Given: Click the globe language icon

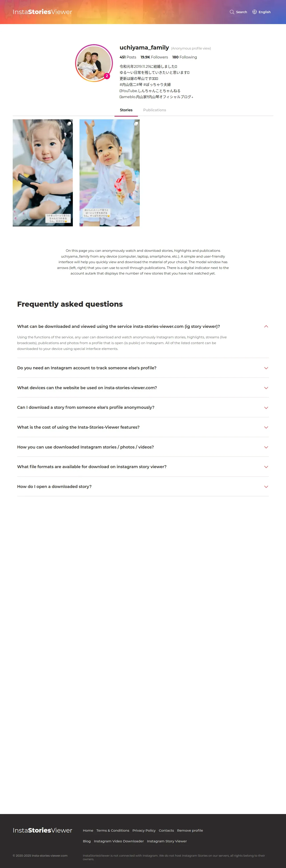Looking at the screenshot, I should pos(254,12).
